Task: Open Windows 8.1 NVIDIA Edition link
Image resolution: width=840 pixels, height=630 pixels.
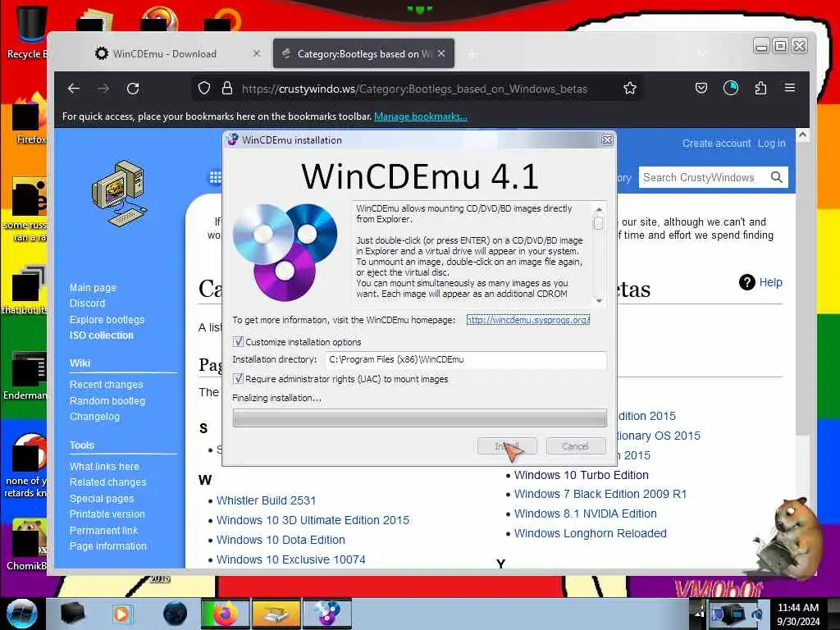Action: 586,514
